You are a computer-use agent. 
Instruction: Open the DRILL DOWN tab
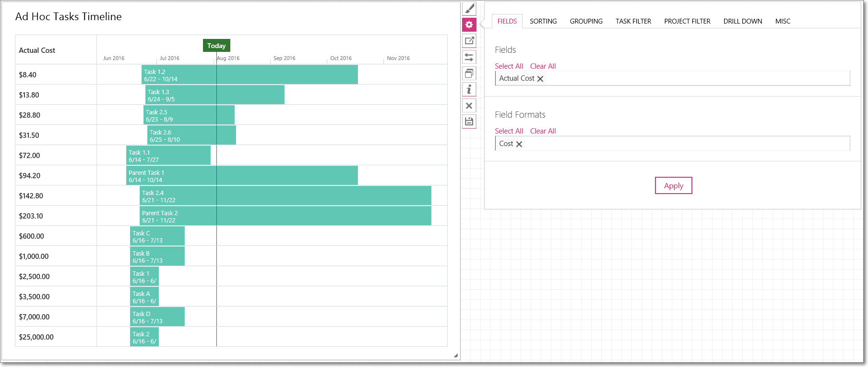tap(743, 21)
